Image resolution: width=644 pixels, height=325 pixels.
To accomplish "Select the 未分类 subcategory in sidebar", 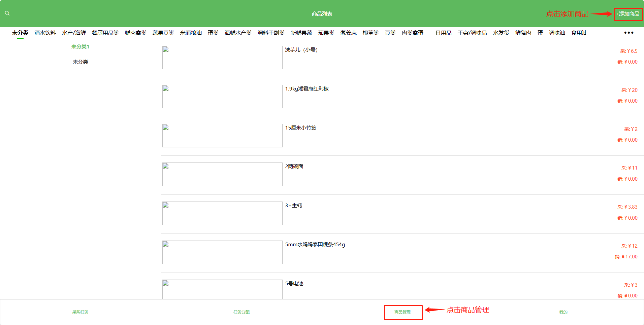I will point(80,62).
